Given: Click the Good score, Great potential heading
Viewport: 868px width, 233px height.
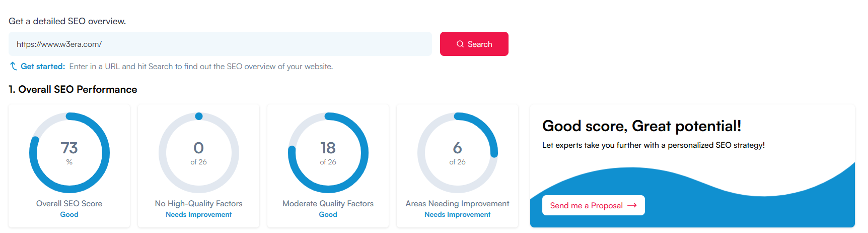Looking at the screenshot, I should click(641, 126).
